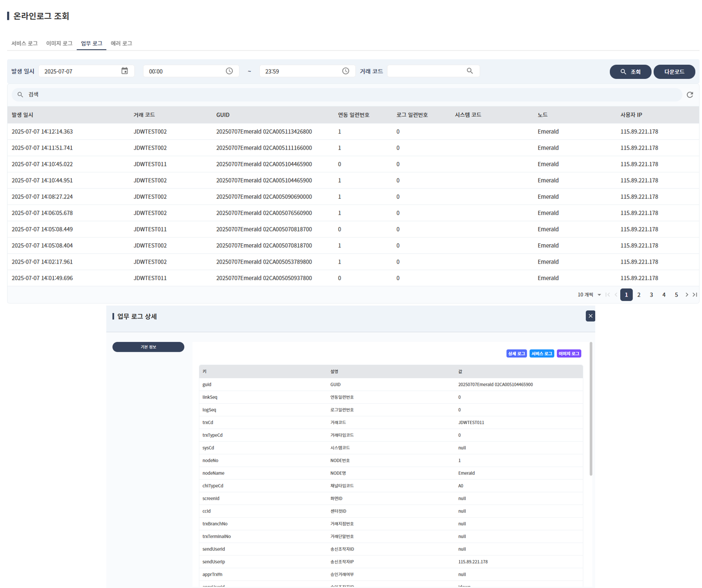Click the 이미지 로그 toggle button in detail popup
The width and height of the screenshot is (702, 588).
568,353
